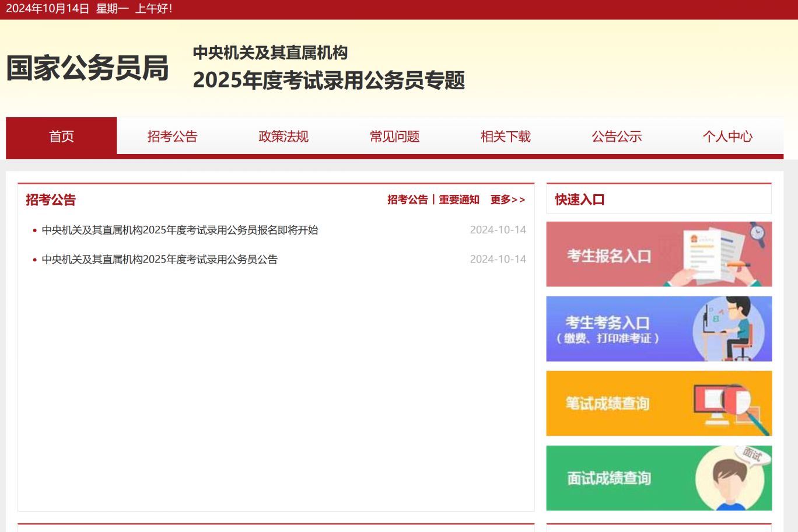This screenshot has width=798, height=532.
Task: Select the small 招考公告 tab beside 重要通知
Action: 407,199
